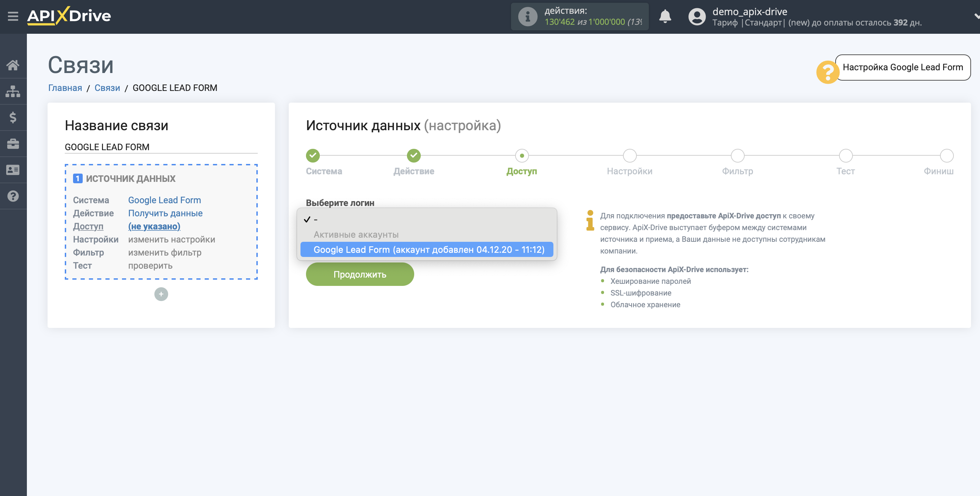Image resolution: width=980 pixels, height=496 pixels.
Task: Open the Google Lead Form system link
Action: pos(164,200)
